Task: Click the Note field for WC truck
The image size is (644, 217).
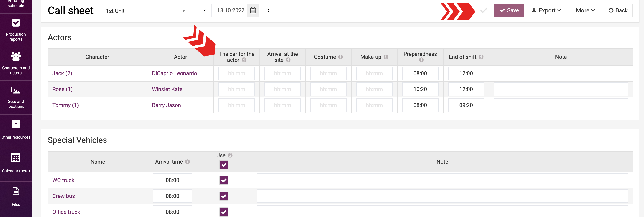Action: click(x=442, y=180)
